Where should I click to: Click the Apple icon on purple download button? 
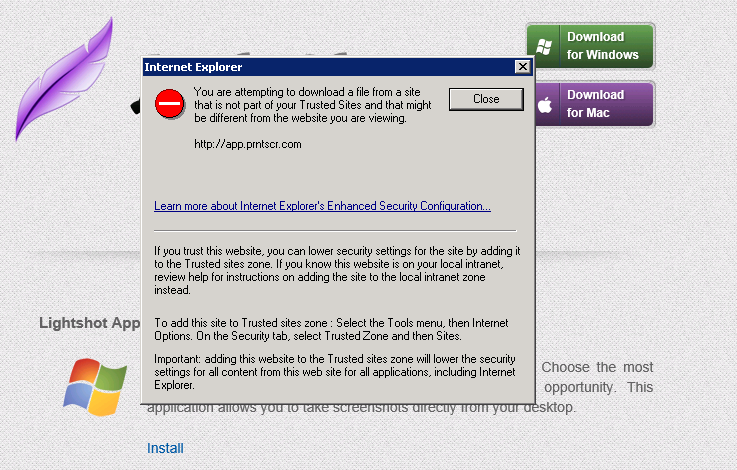click(545, 104)
